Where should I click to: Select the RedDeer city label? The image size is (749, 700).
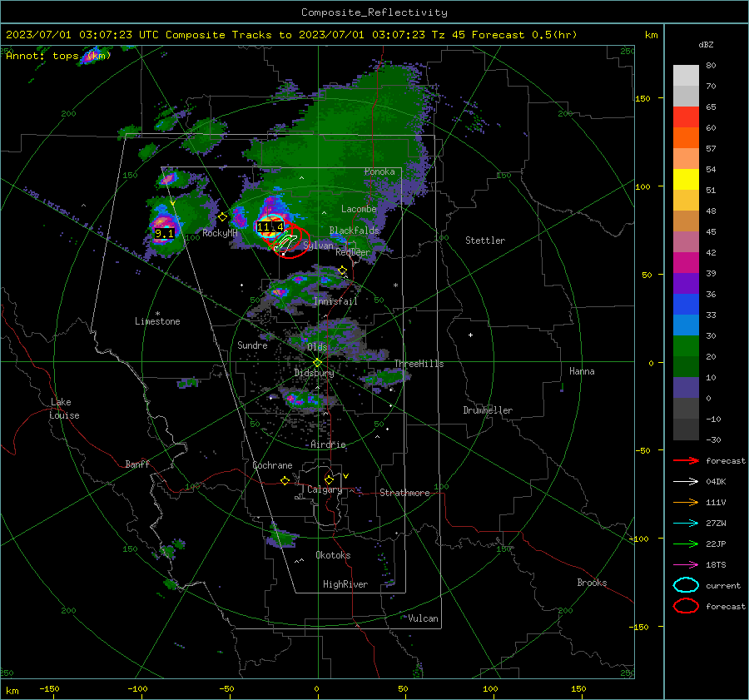tap(353, 252)
